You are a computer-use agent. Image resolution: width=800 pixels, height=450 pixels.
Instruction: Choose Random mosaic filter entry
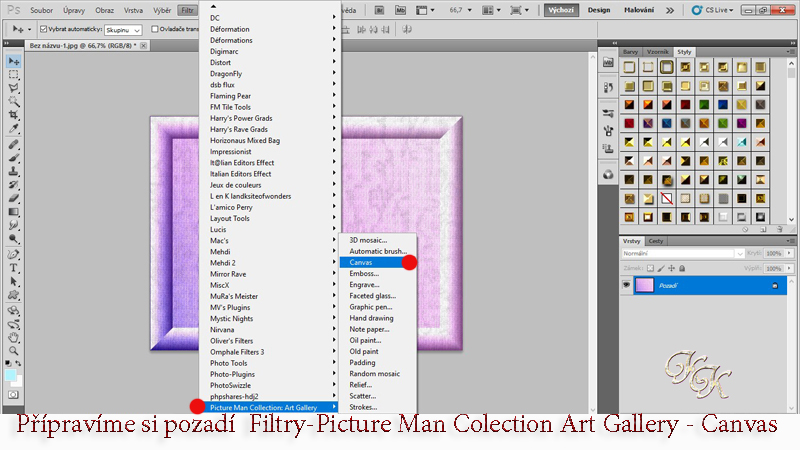378,373
